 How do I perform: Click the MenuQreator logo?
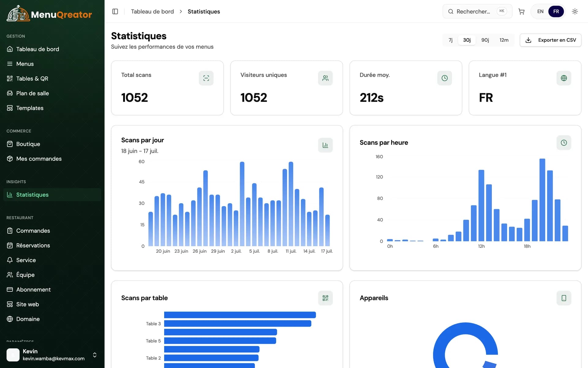(49, 14)
